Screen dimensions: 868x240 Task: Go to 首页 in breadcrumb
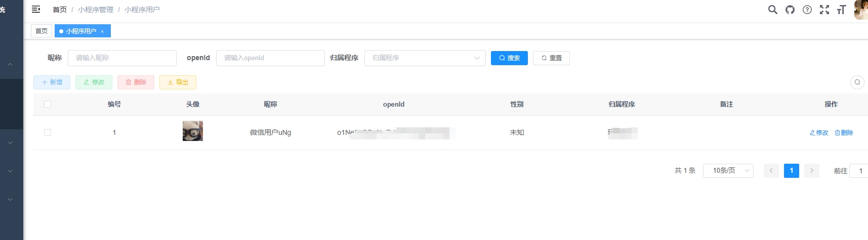(x=59, y=10)
